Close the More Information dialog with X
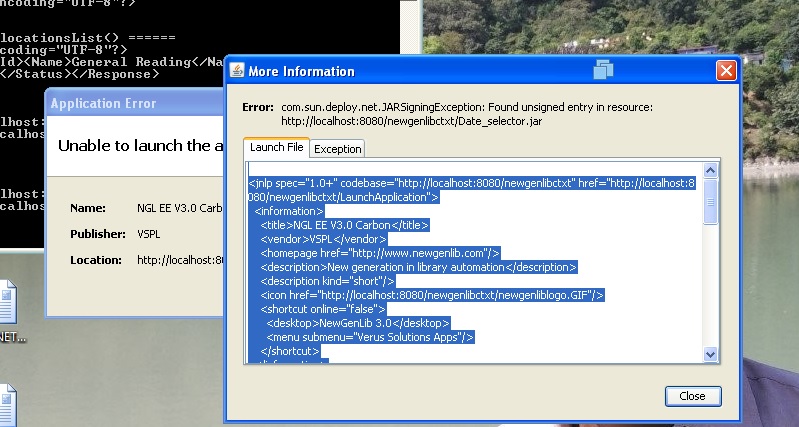 (x=726, y=71)
